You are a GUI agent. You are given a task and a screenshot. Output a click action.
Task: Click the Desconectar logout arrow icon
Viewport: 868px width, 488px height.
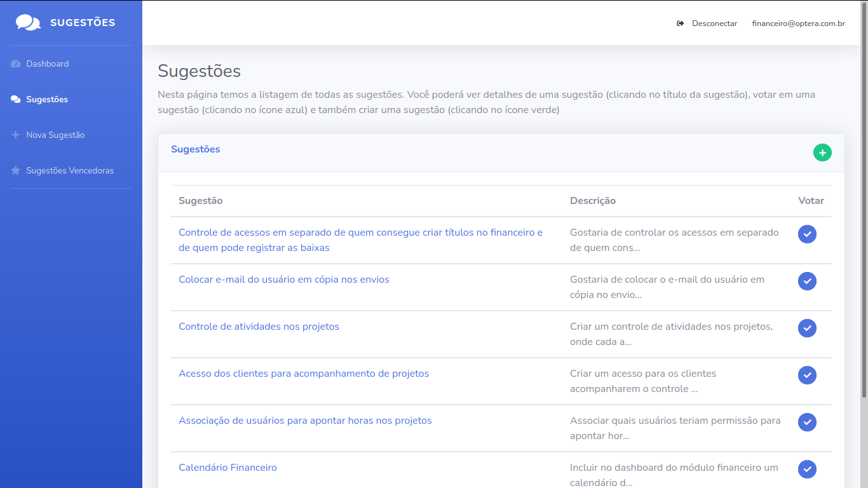680,24
